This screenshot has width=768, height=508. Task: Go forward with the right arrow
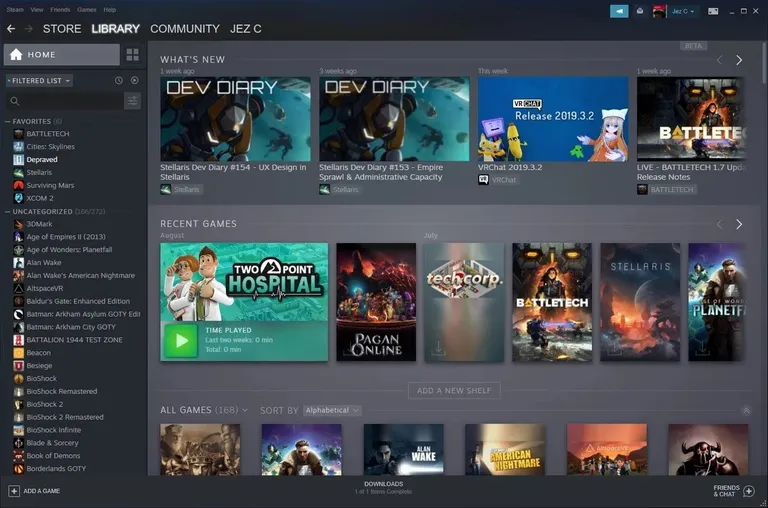click(x=29, y=29)
